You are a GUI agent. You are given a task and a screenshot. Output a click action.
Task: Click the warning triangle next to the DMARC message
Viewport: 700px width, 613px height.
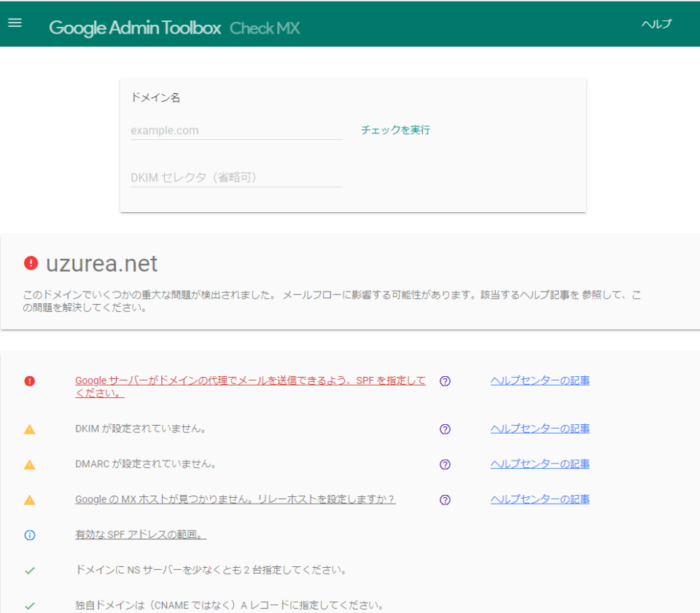click(x=29, y=464)
